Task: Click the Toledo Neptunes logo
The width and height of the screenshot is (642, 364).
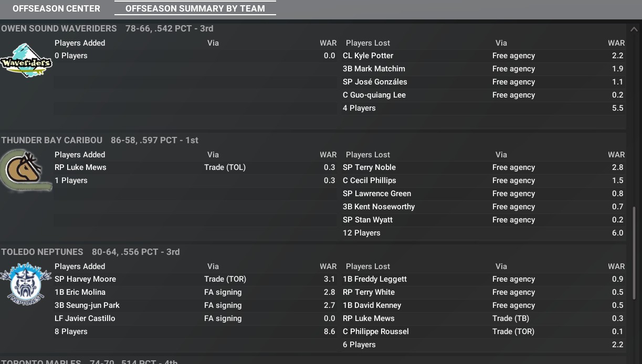Action: point(26,284)
